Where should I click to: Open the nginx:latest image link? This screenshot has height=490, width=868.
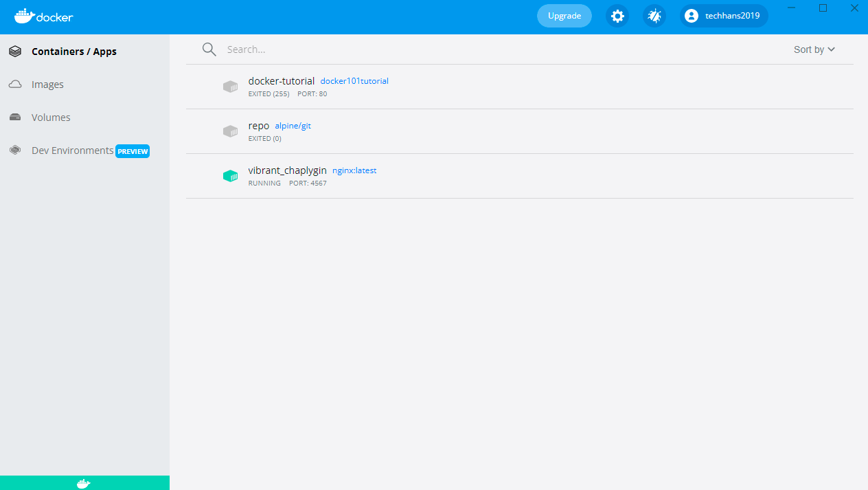coord(354,170)
